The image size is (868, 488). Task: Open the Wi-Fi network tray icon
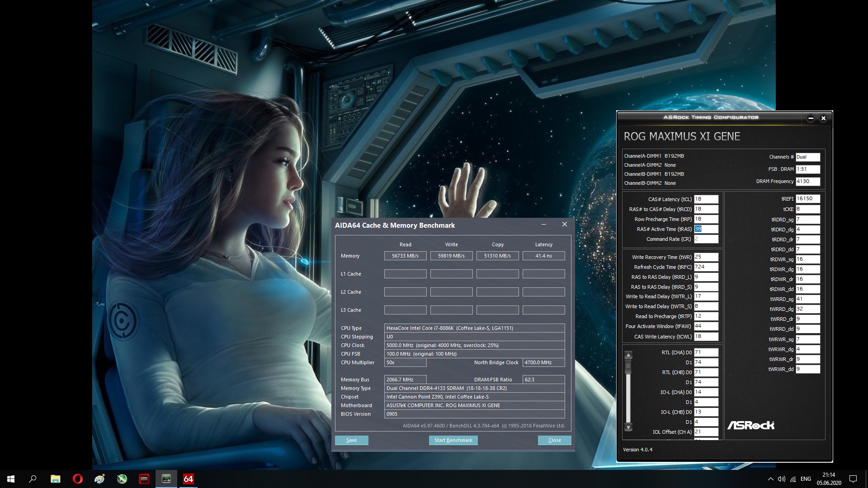(x=793, y=479)
